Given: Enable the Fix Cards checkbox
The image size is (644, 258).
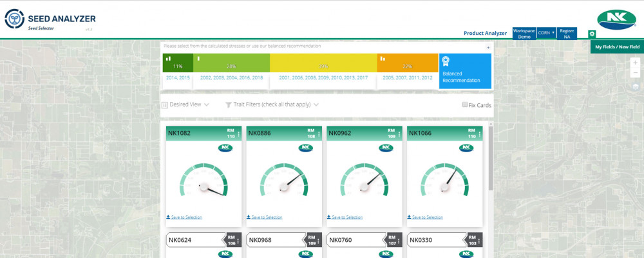Looking at the screenshot, I should coord(465,104).
